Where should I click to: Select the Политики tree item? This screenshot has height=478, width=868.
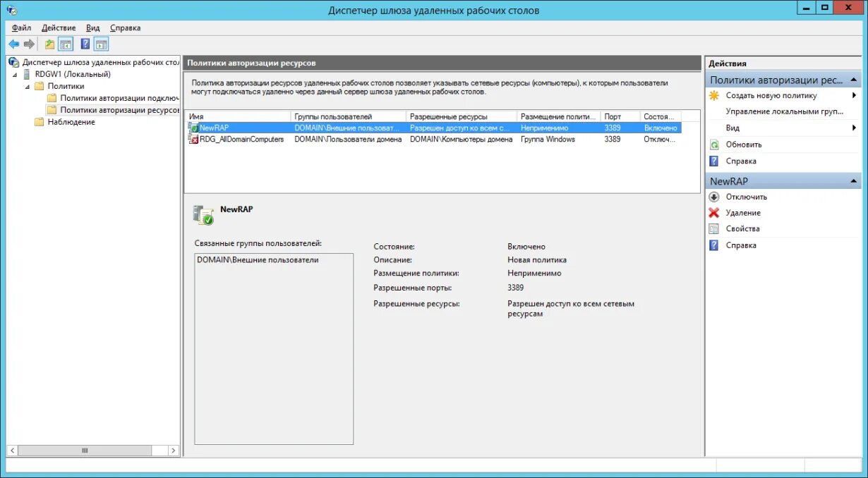click(66, 86)
